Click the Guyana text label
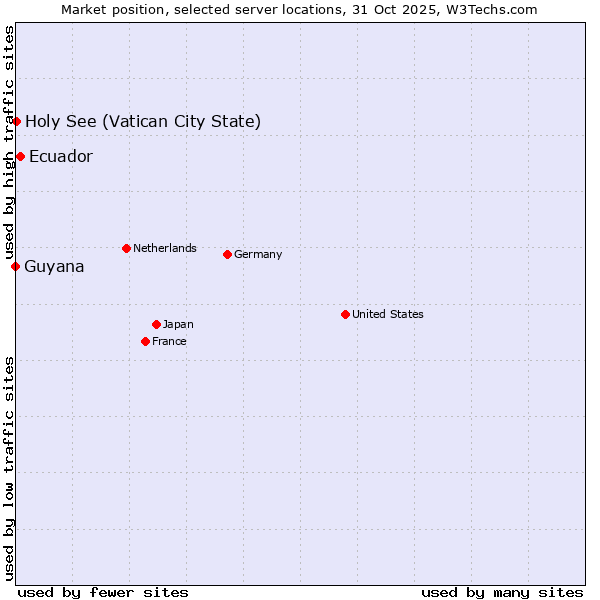Screen dimensions: 600x600 coord(54,267)
